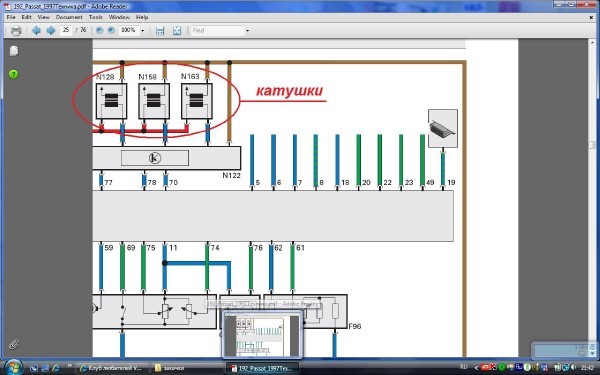Expand the Find options dropdown arrow
Viewport: 600px width, 375px height.
click(247, 31)
